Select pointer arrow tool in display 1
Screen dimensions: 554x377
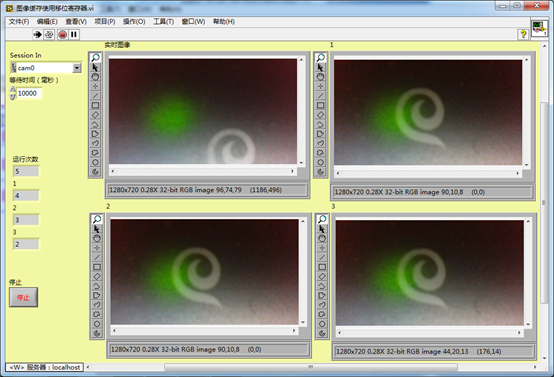tap(320, 67)
